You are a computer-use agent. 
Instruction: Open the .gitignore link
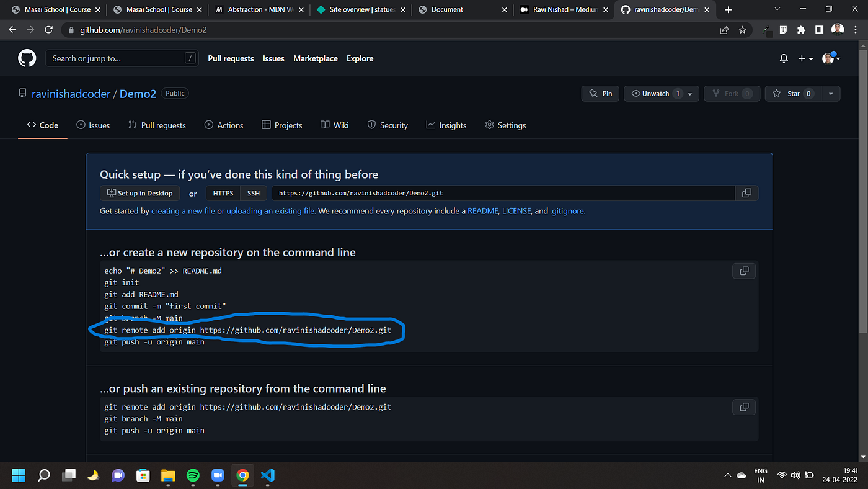[x=567, y=211]
